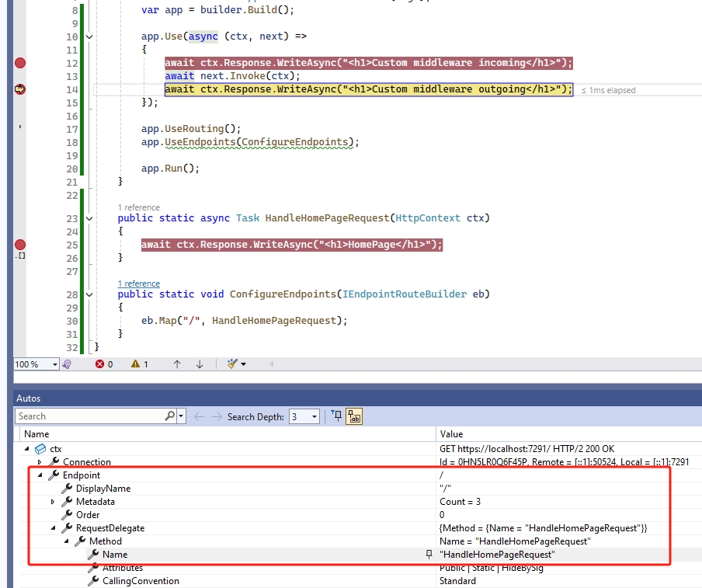Viewport: 702px width, 588px height.
Task: Open the 100 % zoom level dropdown
Action: [55, 364]
